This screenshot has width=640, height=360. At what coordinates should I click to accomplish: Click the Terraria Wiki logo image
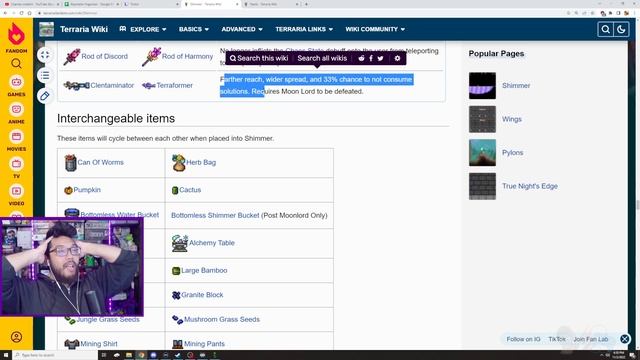click(47, 29)
